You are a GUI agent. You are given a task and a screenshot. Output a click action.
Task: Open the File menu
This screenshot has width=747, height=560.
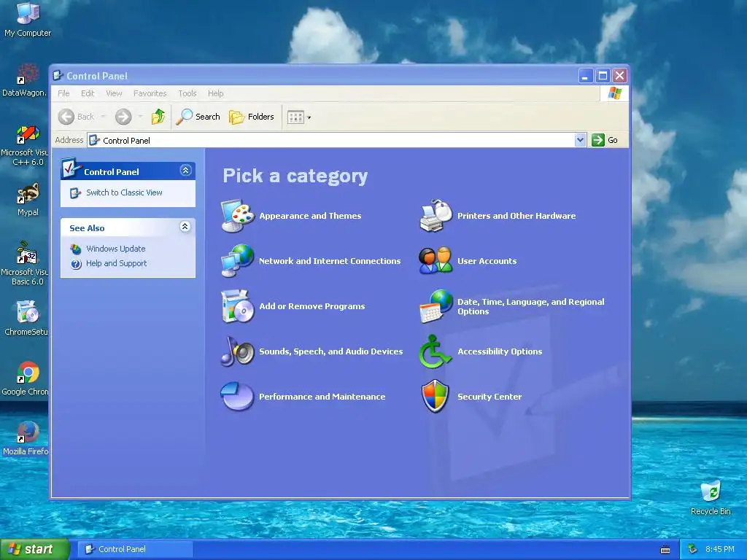(x=63, y=93)
